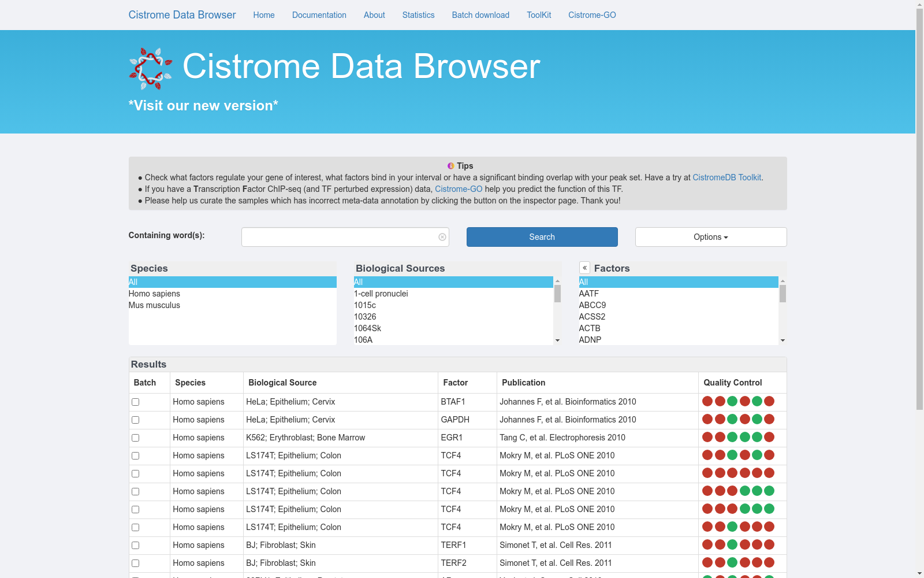Click the Cistrome logo icon in banner
The image size is (924, 578).
[x=150, y=69]
